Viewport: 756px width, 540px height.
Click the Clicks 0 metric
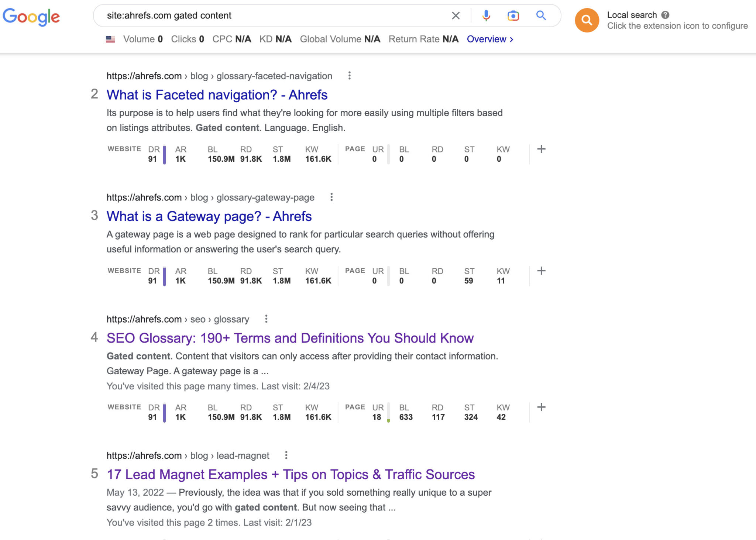pos(188,39)
